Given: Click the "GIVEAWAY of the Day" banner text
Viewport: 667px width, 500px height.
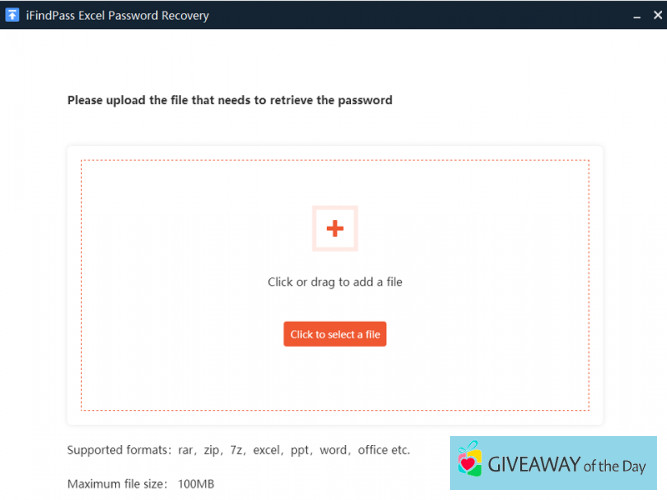Looking at the screenshot, I should (x=566, y=464).
